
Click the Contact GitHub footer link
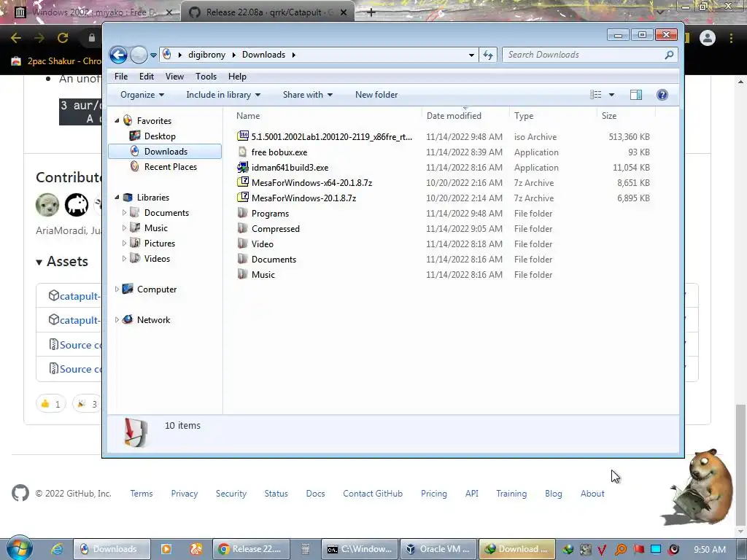pyautogui.click(x=373, y=494)
